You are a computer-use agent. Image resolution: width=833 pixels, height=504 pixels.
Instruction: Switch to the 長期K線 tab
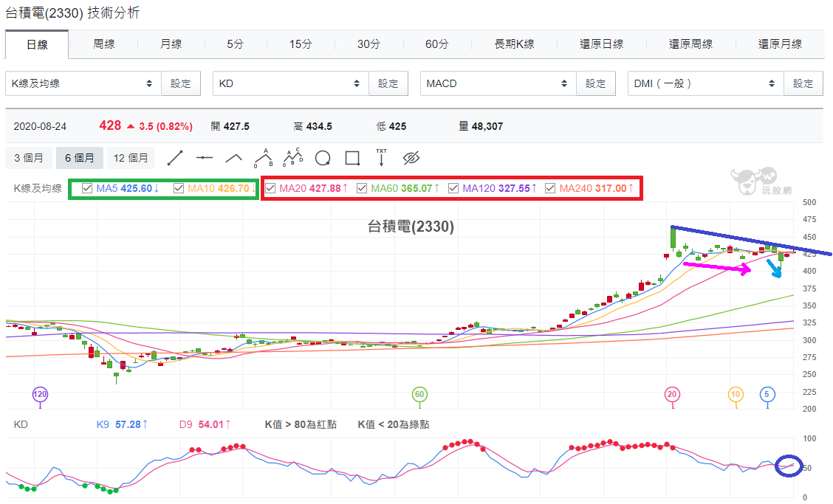[x=514, y=44]
